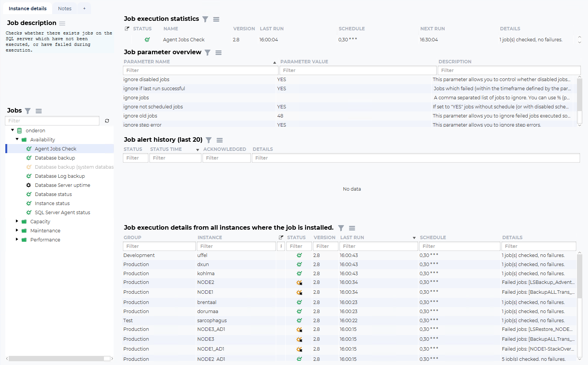588x365 pixels.
Task: Sort by the LAST RUN column header in details
Action: point(352,238)
